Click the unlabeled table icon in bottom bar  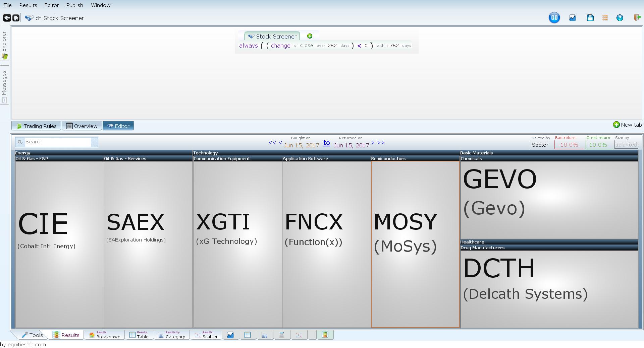pos(248,335)
